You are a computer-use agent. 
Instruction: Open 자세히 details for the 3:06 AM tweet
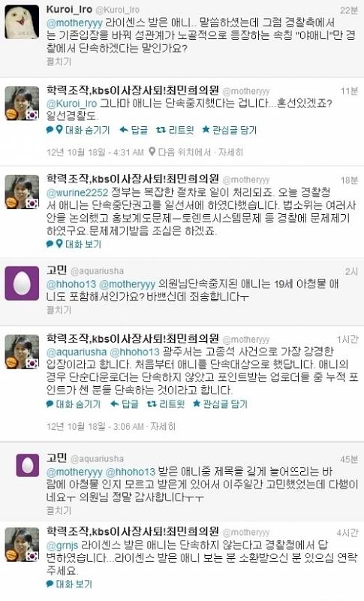coord(163,426)
